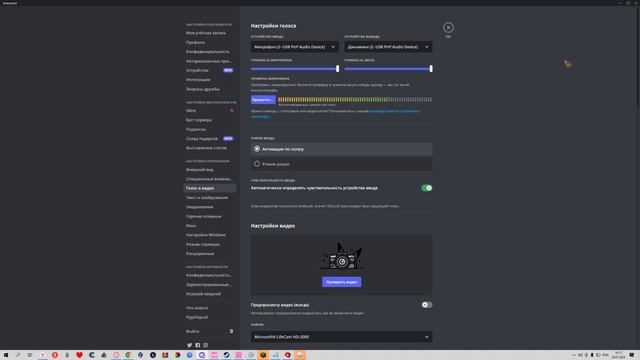Click the settings page vertical scrollbar
640x360 pixels.
coord(638,57)
